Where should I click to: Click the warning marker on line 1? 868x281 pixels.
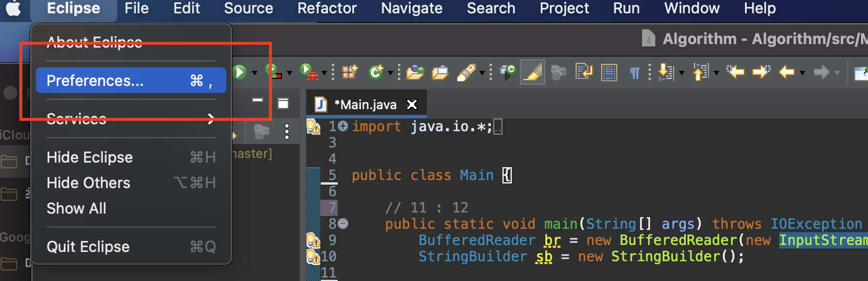tap(313, 127)
